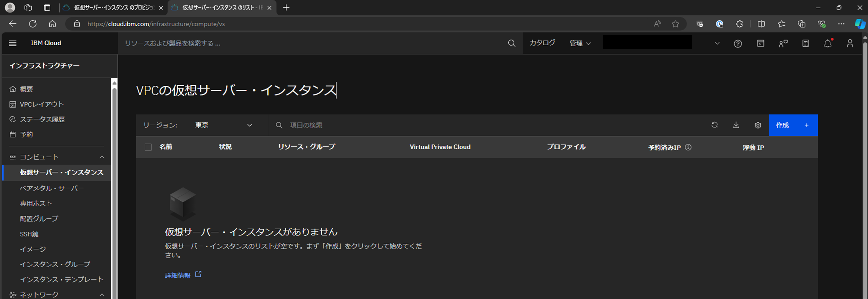Open the chat support icon
The width and height of the screenshot is (868, 299).
point(783,43)
